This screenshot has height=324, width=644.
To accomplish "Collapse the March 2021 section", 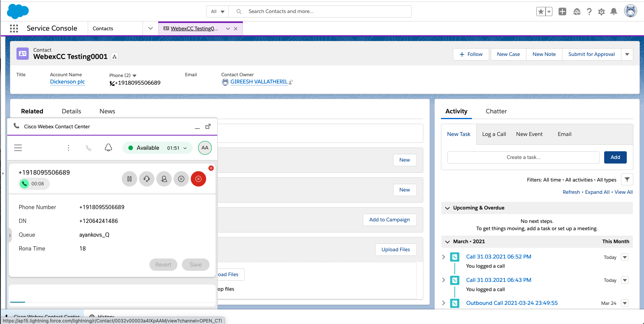I will tap(447, 242).
